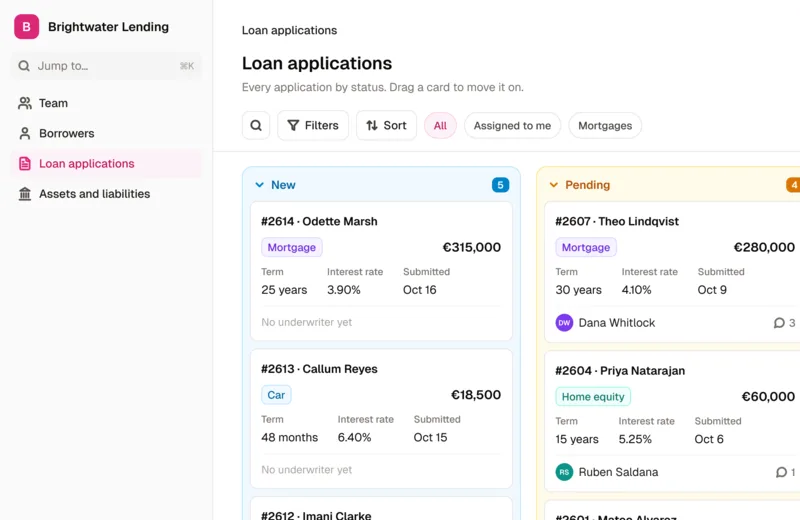The image size is (800, 520).
Task: Click the €60,000 amount
Action: [768, 397]
